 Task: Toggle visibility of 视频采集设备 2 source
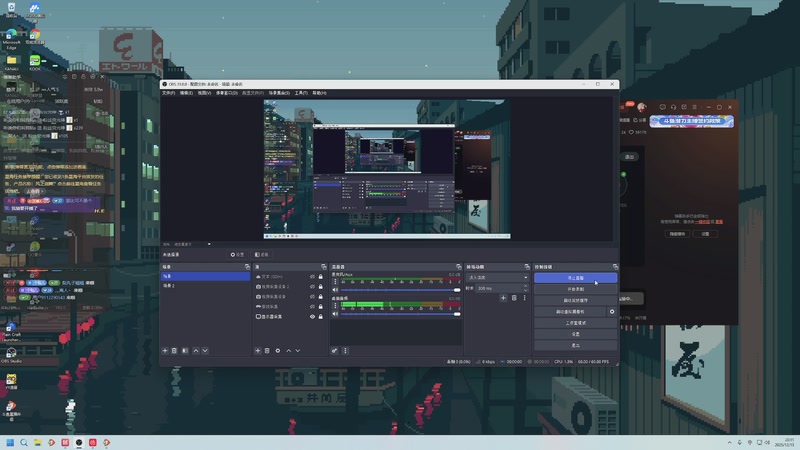(312, 287)
